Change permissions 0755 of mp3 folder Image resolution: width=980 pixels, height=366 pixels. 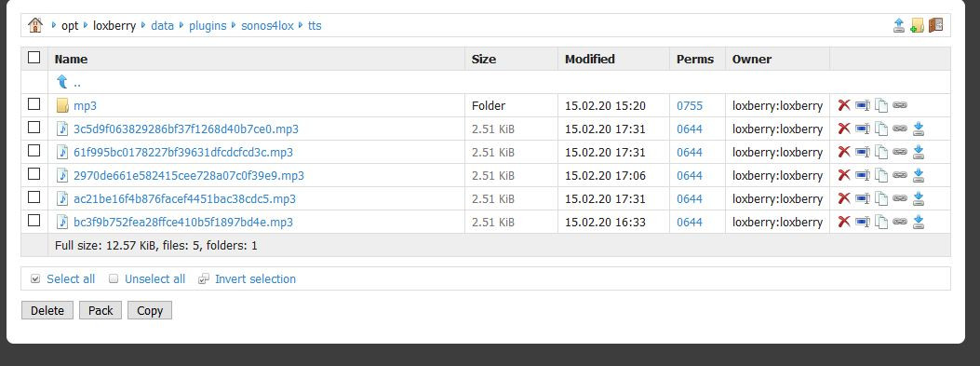[x=690, y=106]
